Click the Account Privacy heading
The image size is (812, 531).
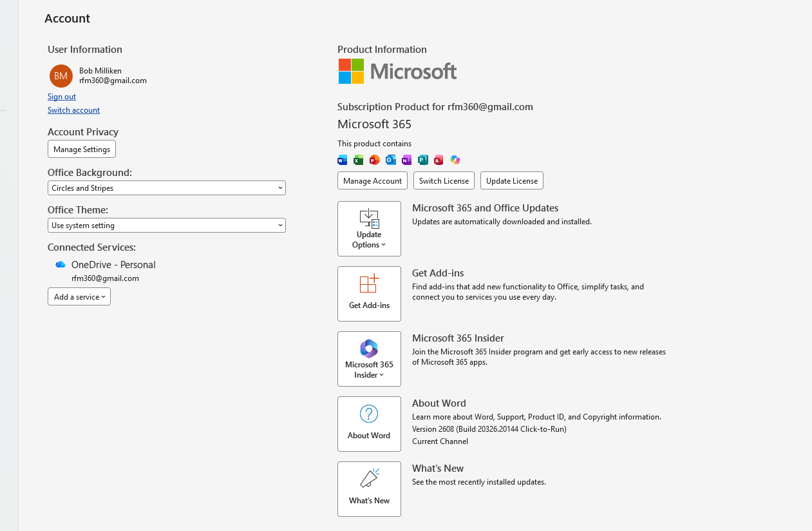(x=83, y=132)
